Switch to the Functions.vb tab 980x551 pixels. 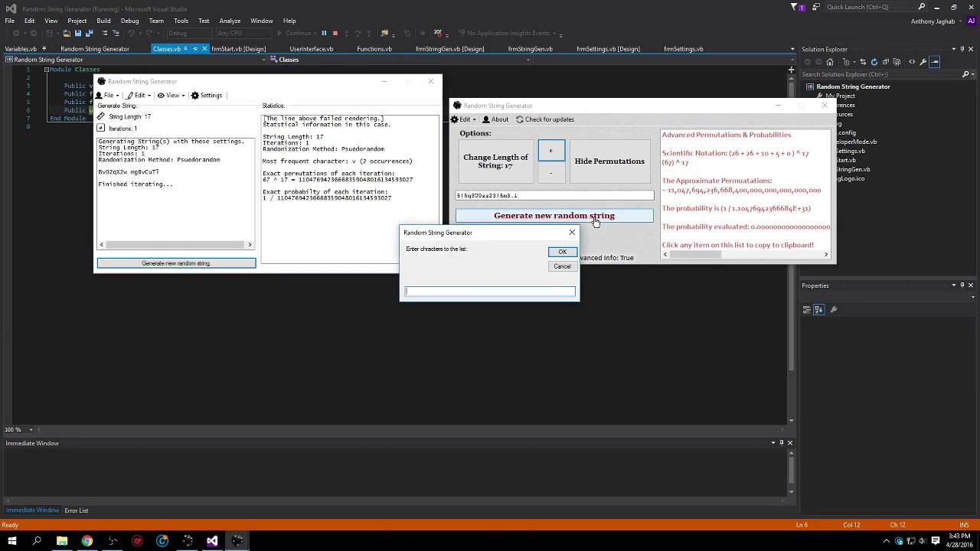374,49
